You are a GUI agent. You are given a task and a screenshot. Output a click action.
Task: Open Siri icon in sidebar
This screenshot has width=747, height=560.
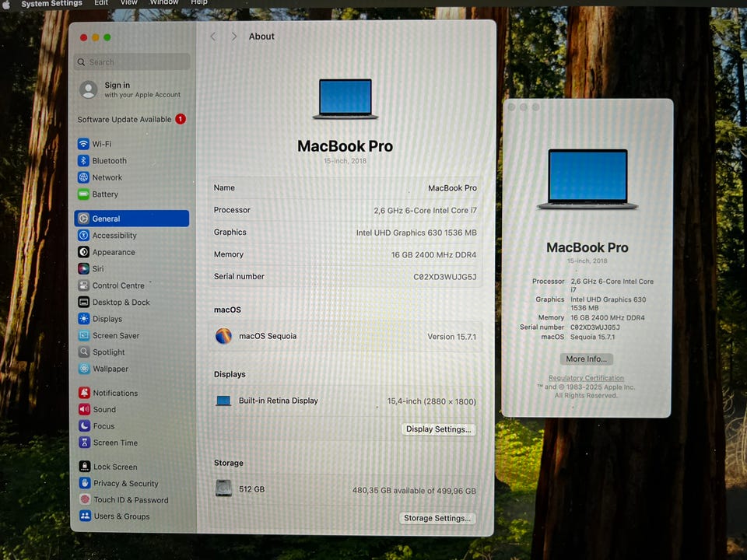[83, 268]
